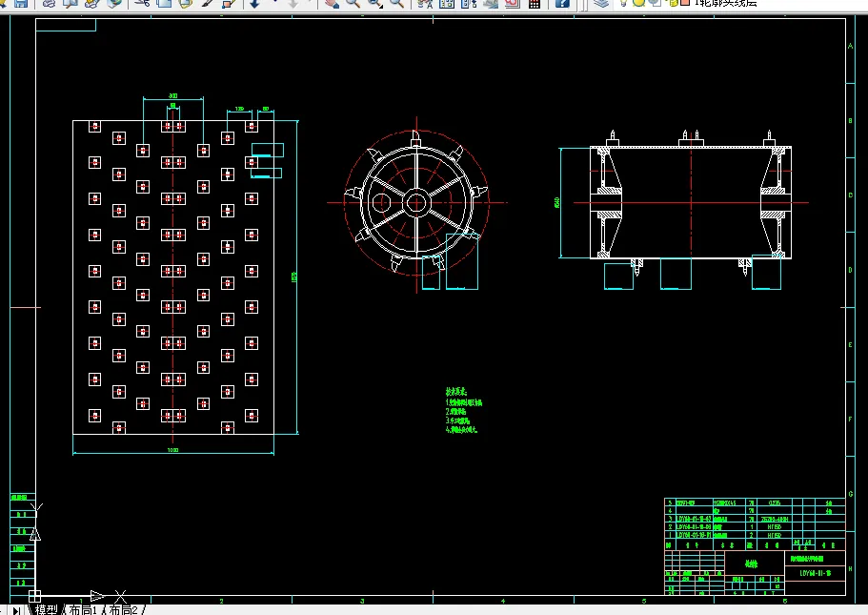868x615 pixels.
Task: Toggle the layer on/off light bulb
Action: pyautogui.click(x=624, y=2)
